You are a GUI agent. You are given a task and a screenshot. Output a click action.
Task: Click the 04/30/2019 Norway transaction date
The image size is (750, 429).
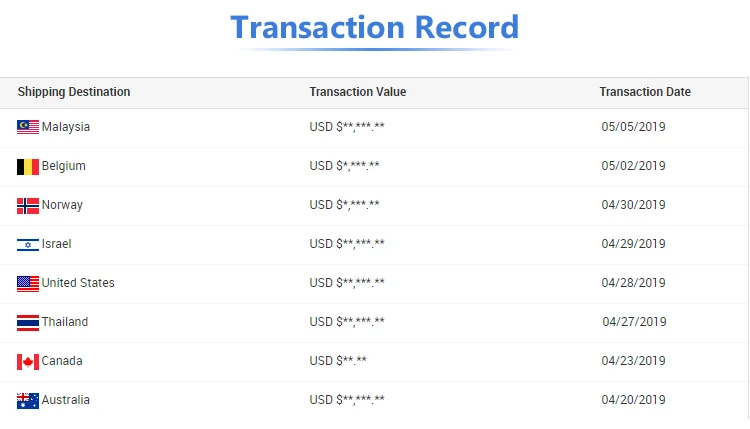[633, 205]
